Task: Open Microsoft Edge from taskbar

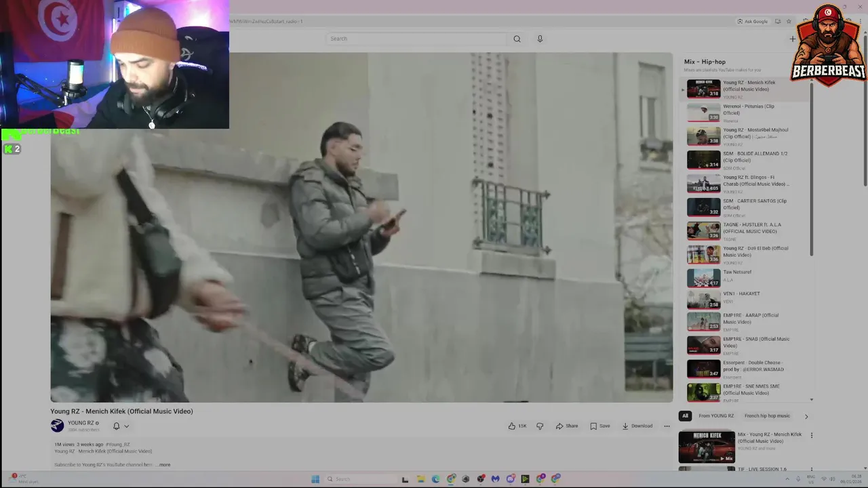Action: click(x=435, y=479)
